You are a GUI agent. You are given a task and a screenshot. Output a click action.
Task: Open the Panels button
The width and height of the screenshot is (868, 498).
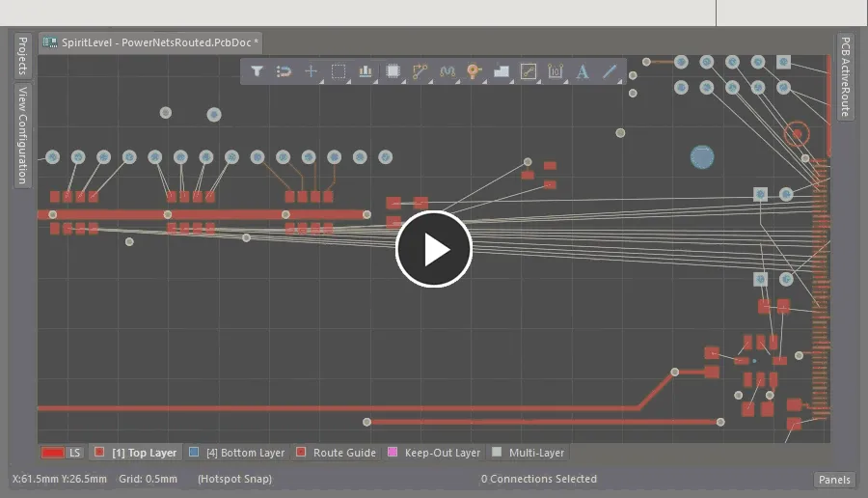(834, 480)
